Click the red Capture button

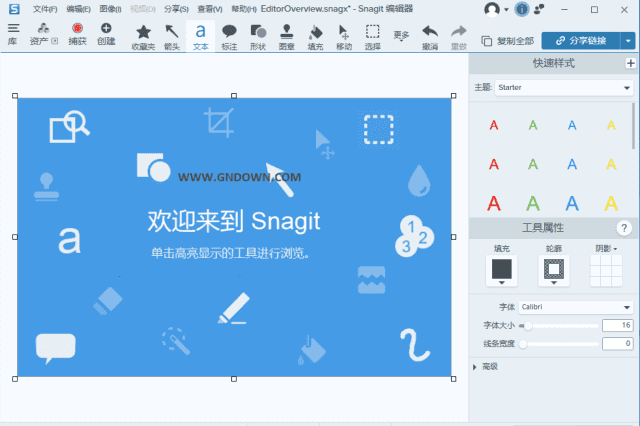78,33
